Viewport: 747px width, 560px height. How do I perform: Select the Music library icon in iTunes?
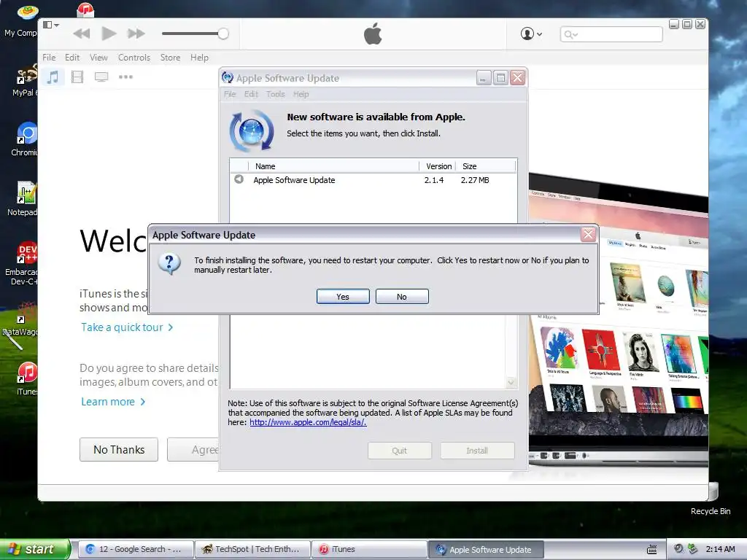[53, 77]
